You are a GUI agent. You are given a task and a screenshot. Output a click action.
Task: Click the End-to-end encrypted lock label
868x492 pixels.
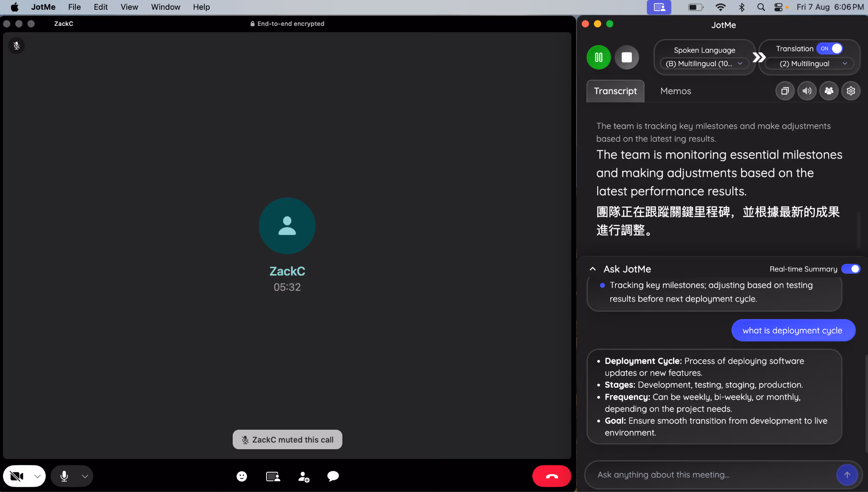point(287,24)
